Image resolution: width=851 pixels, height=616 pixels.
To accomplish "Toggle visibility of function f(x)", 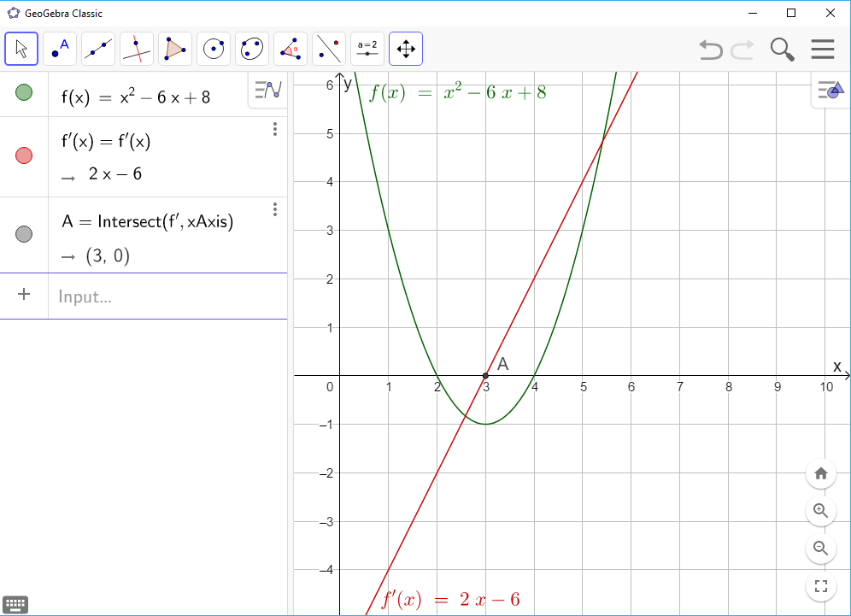I will [24, 92].
